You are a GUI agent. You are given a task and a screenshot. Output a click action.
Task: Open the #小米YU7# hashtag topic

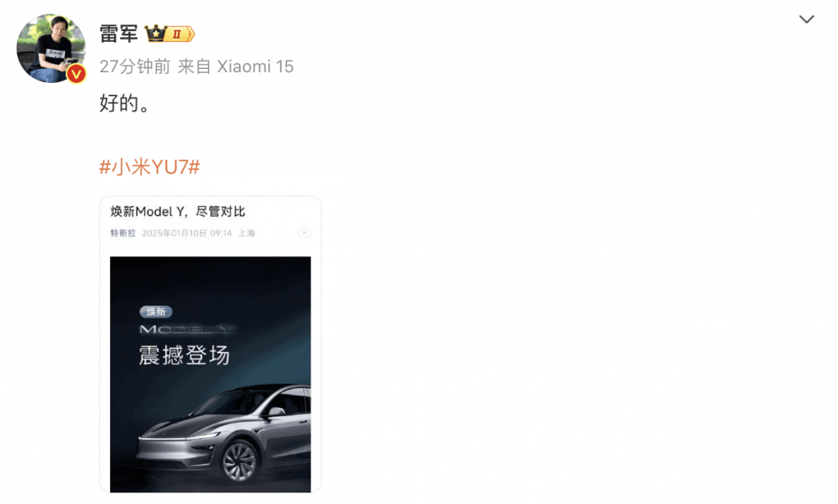coord(150,167)
